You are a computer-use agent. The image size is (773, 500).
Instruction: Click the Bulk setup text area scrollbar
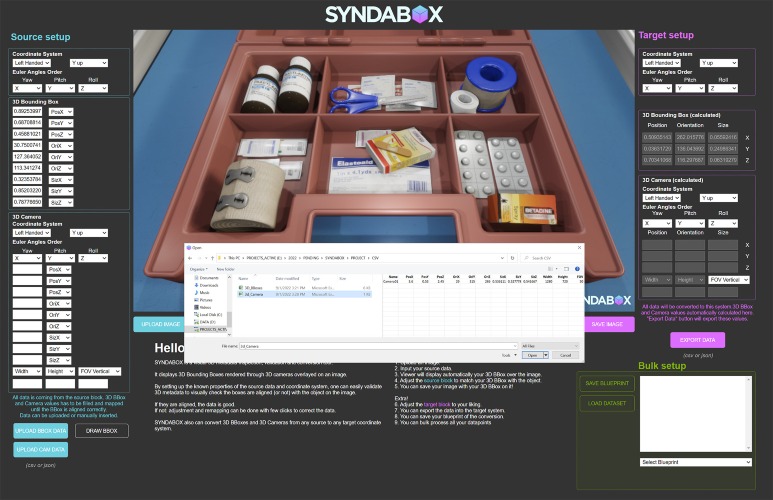749,414
